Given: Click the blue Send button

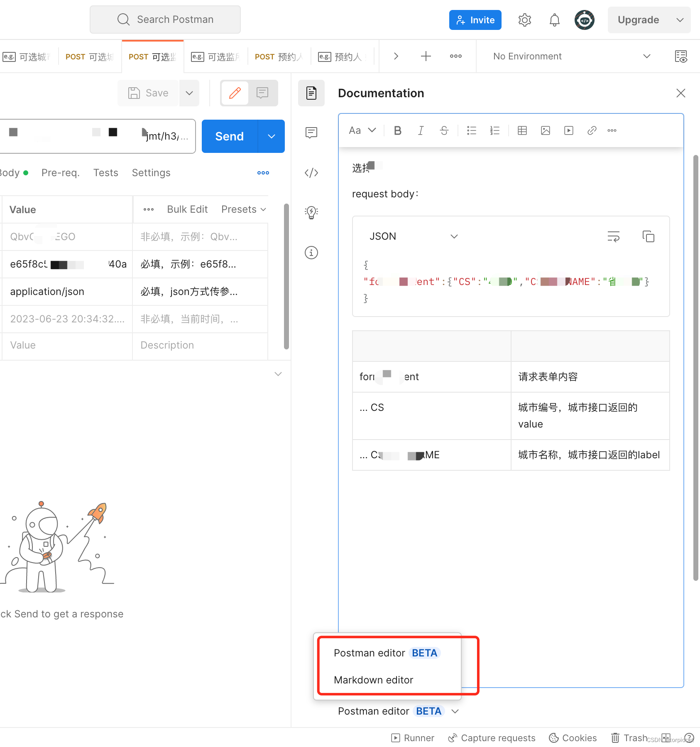Looking at the screenshot, I should pos(229,136).
